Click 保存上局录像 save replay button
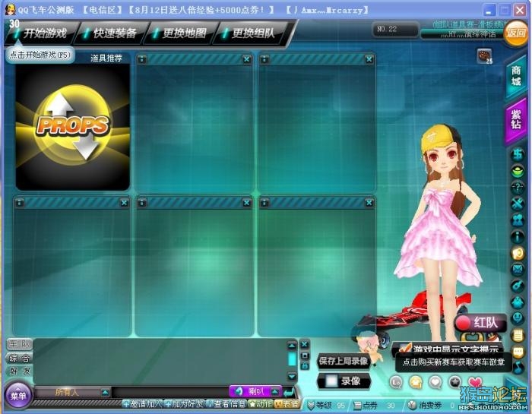Image resolution: width=532 pixels, height=414 pixels. (343, 361)
